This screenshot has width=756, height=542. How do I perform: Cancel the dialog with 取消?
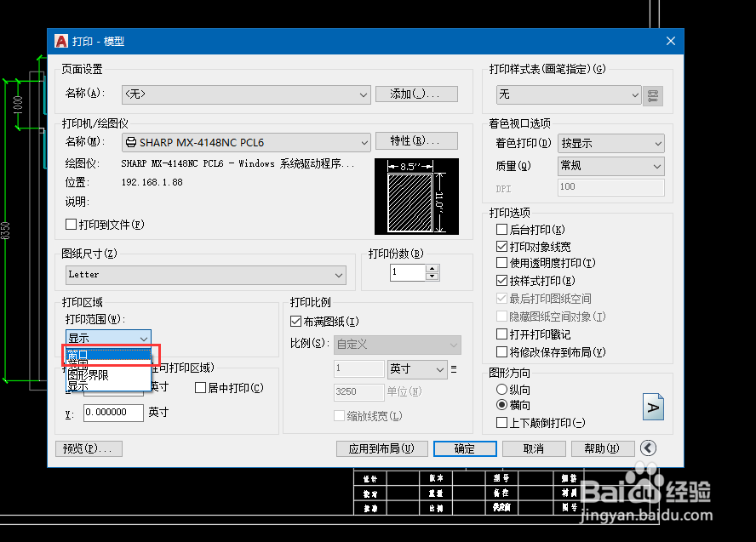tap(534, 448)
